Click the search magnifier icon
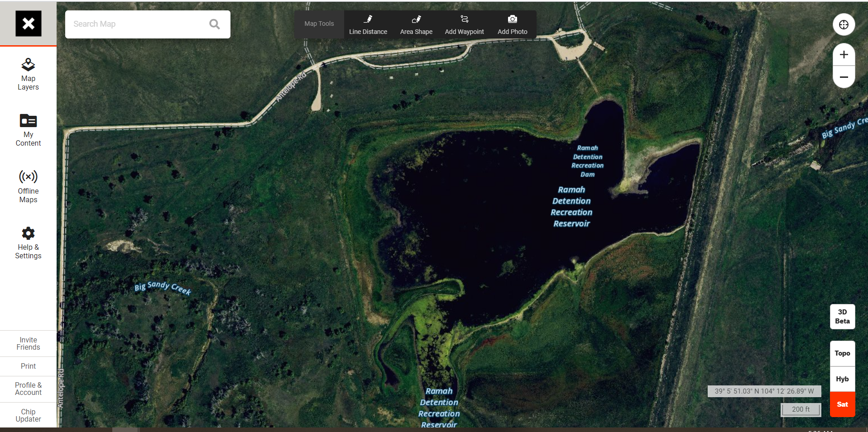 (x=215, y=24)
